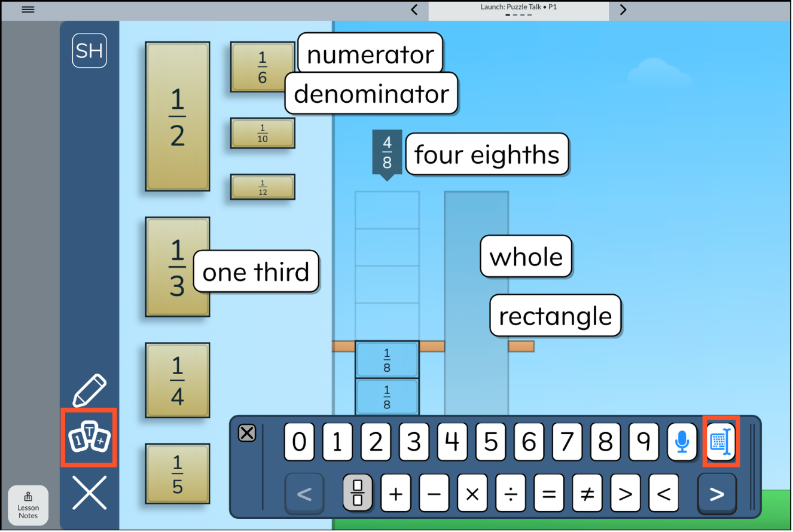Select the pencil drawing tool
Image resolution: width=793 pixels, height=532 pixels.
(90, 390)
